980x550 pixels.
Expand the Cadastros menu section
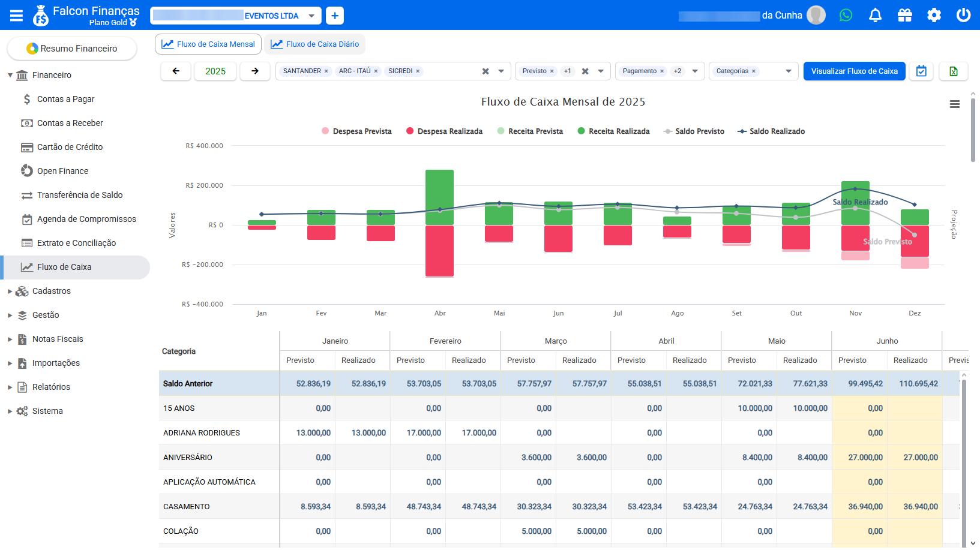10,291
